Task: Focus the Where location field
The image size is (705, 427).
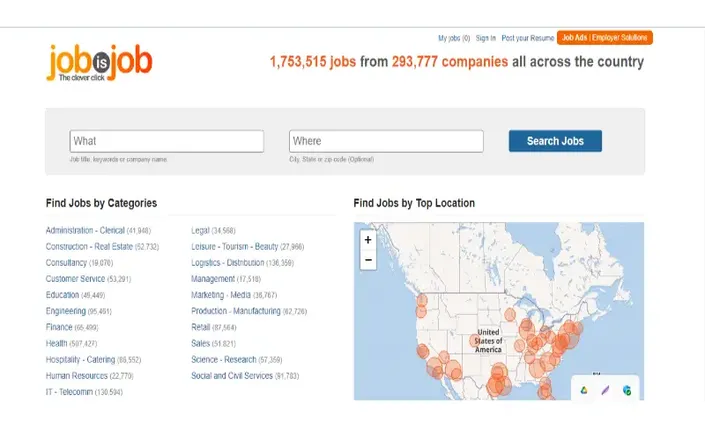Action: [385, 141]
